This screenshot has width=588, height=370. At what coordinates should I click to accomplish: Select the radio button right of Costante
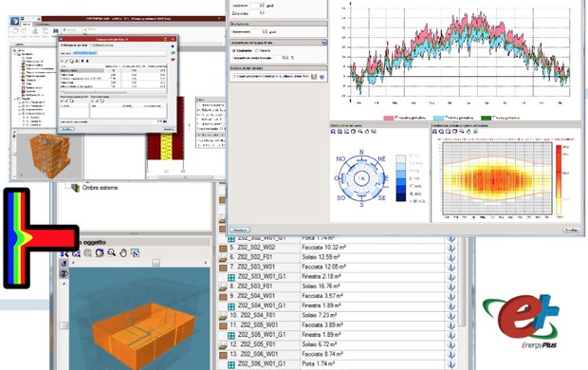coord(257,50)
